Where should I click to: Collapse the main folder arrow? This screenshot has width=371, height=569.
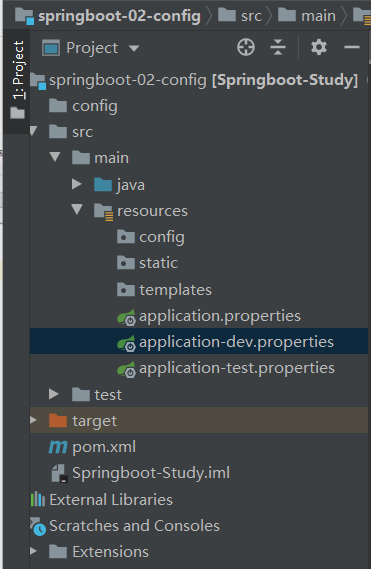click(55, 157)
